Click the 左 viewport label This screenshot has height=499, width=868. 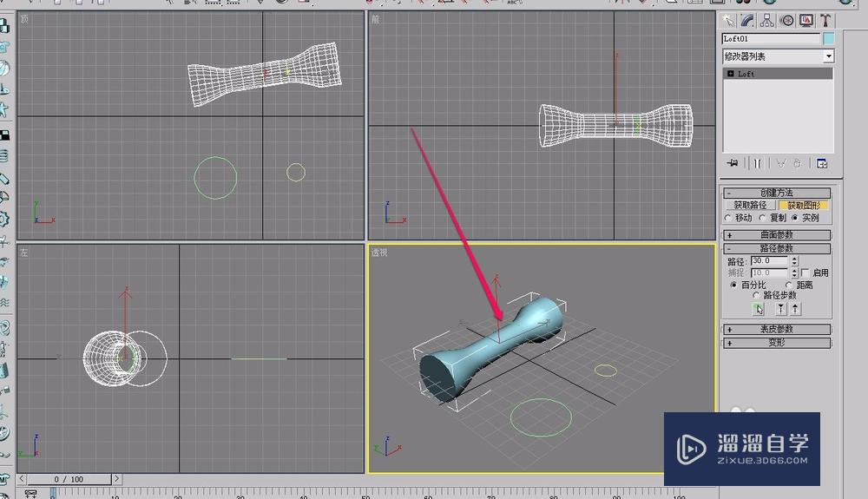(24, 253)
